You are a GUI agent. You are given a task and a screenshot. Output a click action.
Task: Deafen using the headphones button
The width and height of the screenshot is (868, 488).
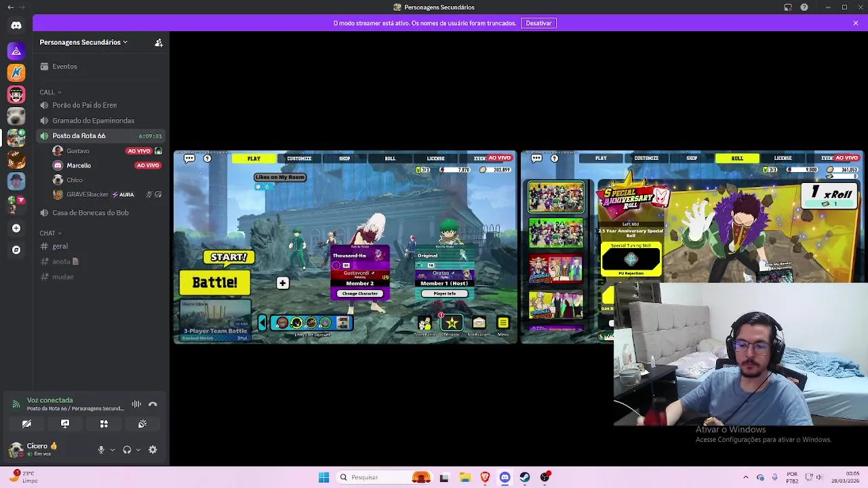coord(127,449)
